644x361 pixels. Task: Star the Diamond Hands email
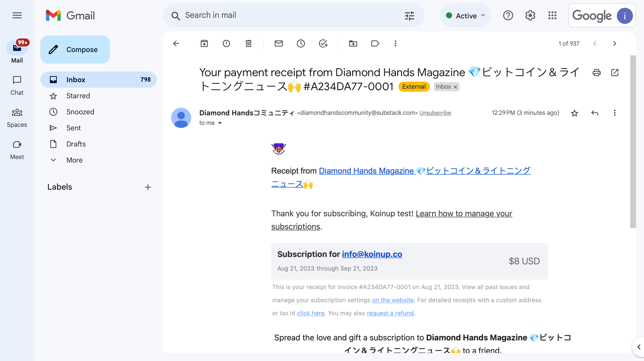(574, 113)
